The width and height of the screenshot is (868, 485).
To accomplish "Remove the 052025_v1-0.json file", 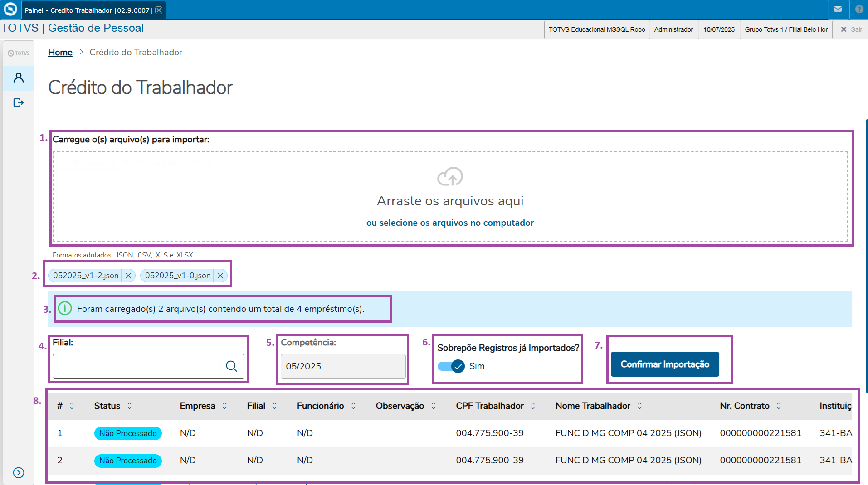I will click(x=220, y=276).
